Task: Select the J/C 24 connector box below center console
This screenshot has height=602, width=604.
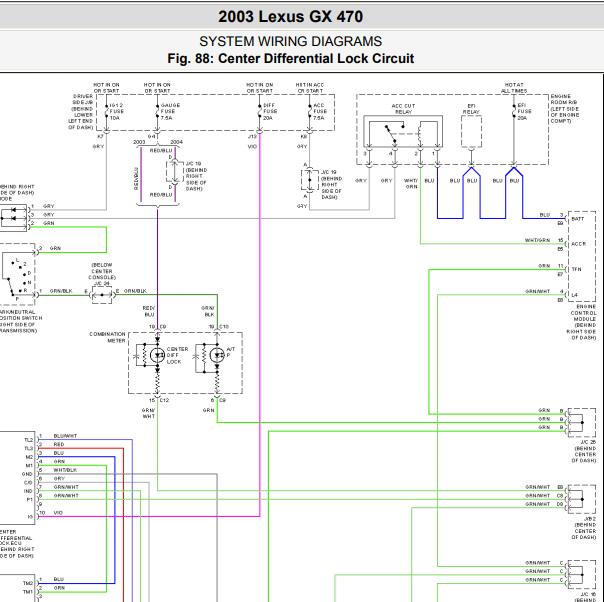Action: click(x=102, y=295)
